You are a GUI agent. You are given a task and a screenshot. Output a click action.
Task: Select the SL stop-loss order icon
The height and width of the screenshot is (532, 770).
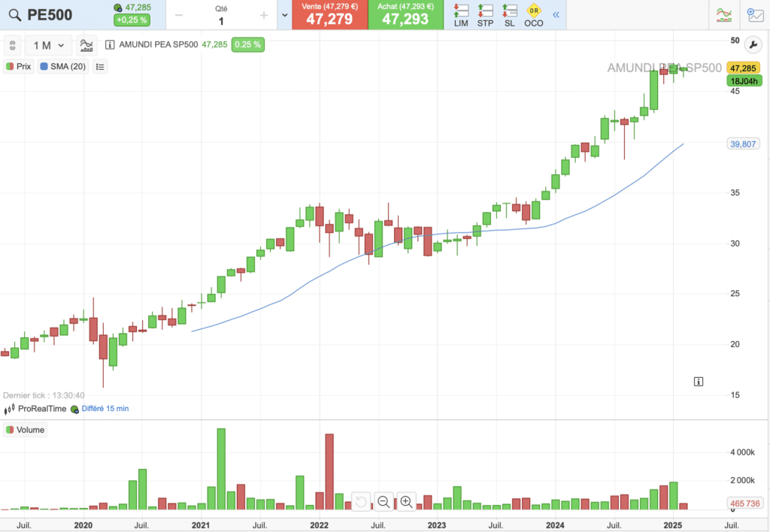pos(510,15)
